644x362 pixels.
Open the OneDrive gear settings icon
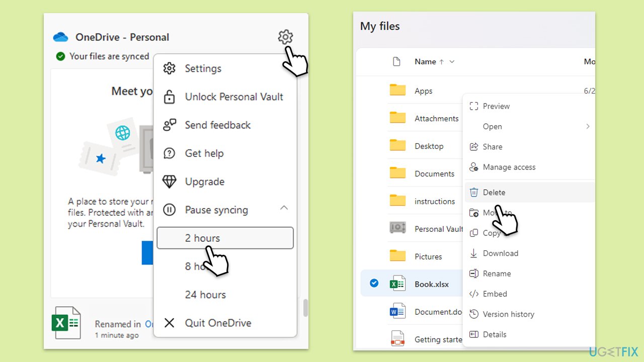pos(285,37)
